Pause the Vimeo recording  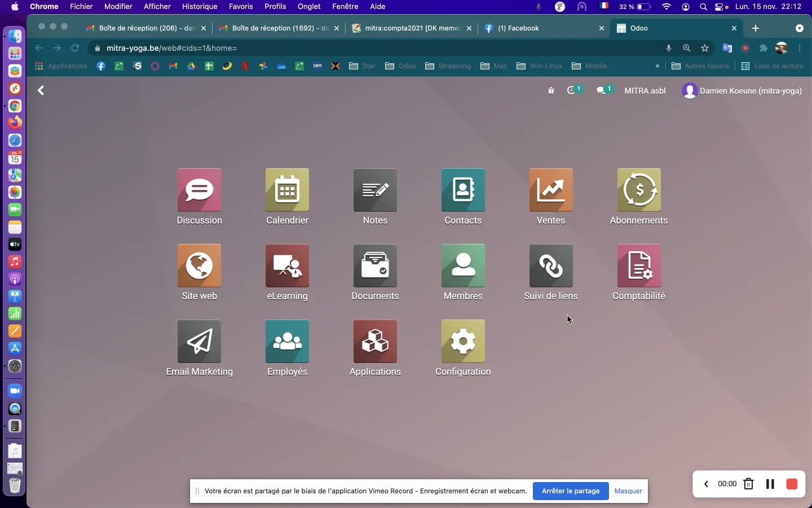click(770, 484)
